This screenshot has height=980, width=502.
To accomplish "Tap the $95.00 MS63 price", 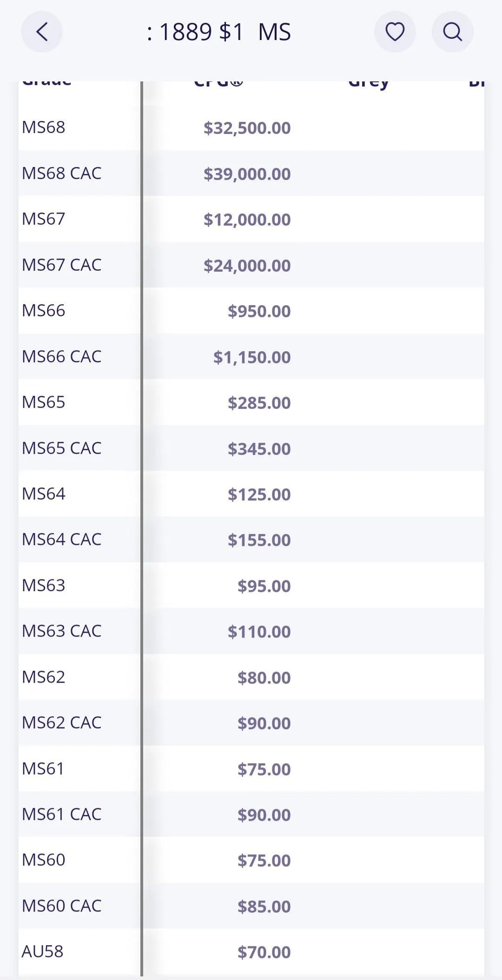I will [264, 586].
